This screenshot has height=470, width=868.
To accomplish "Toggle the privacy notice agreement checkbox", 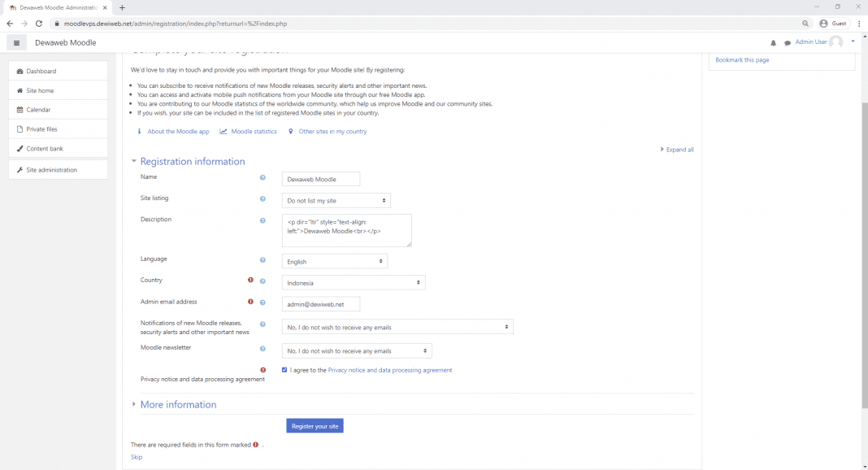I will 284,370.
